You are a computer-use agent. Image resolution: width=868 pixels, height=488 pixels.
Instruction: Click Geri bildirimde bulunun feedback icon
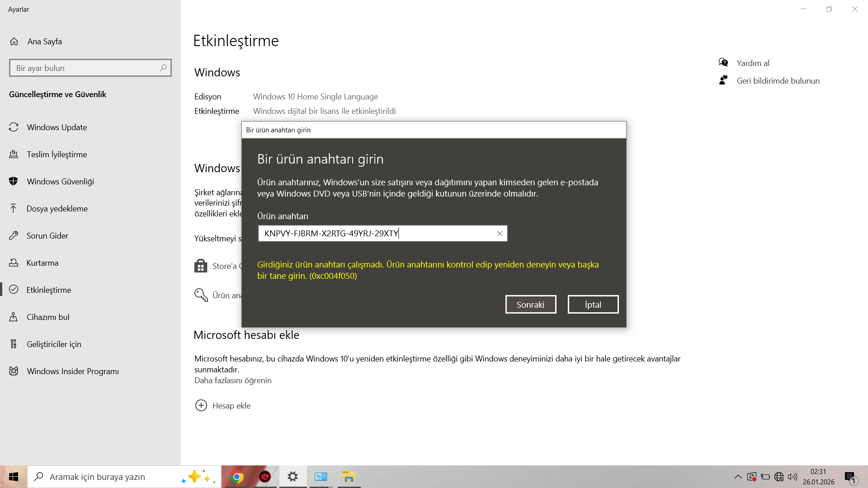723,80
